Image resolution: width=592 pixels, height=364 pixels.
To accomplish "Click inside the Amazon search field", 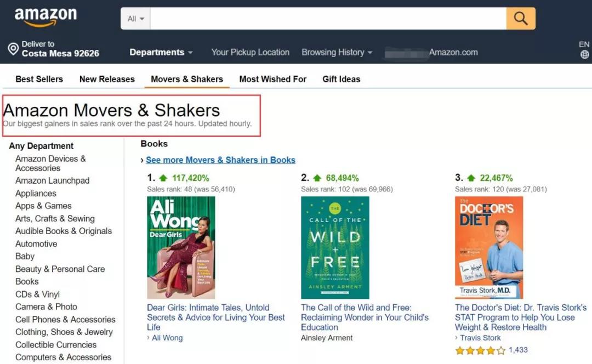I will (328, 19).
